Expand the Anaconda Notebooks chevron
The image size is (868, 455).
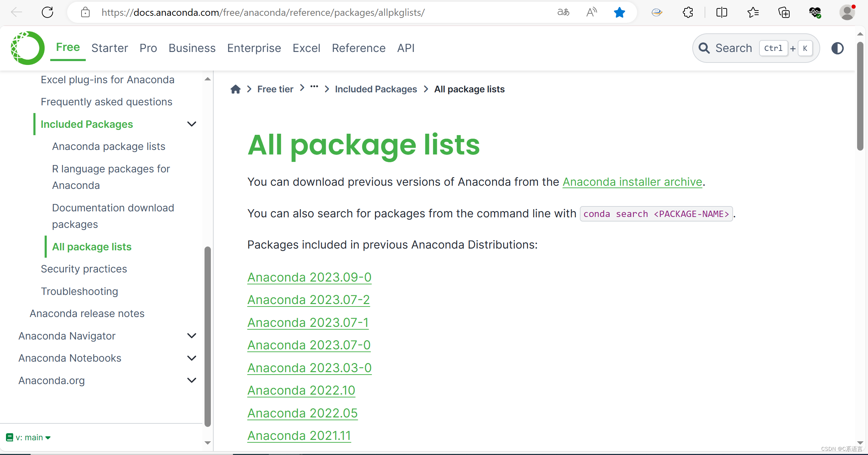click(192, 358)
